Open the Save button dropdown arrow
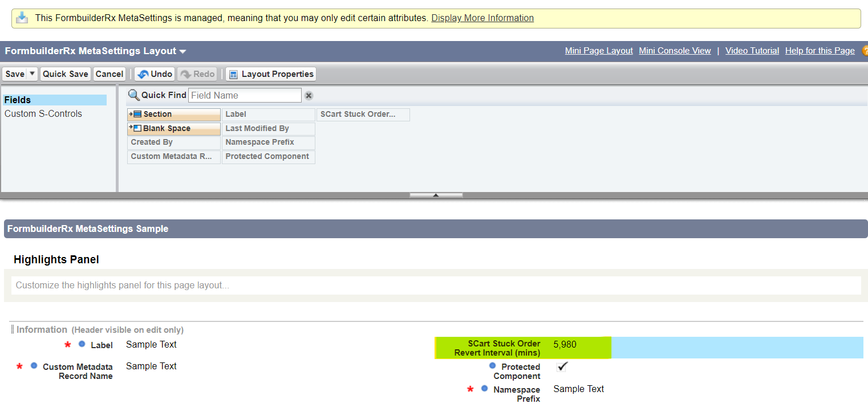This screenshot has width=868, height=412. 32,74
